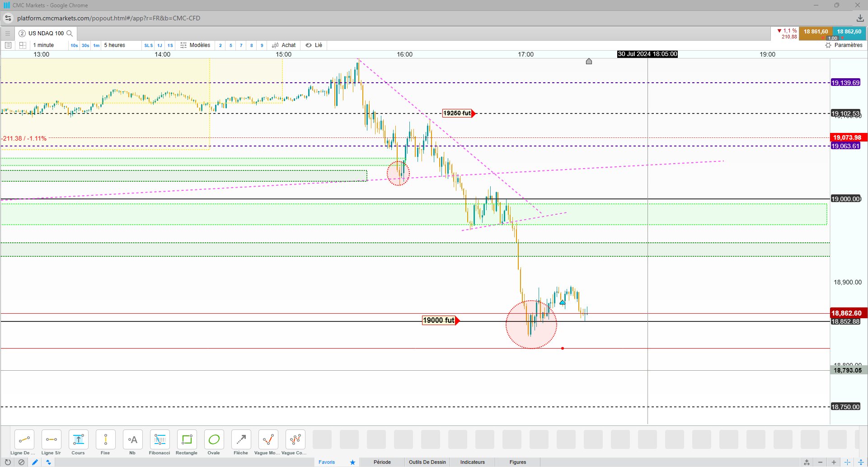Click the reset scale icon bottom-right
This screenshot has height=467, width=868.
(807, 462)
